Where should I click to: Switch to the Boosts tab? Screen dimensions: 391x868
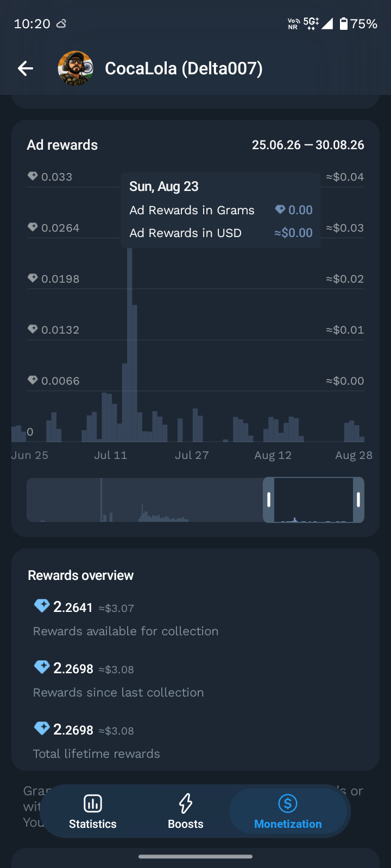186,812
